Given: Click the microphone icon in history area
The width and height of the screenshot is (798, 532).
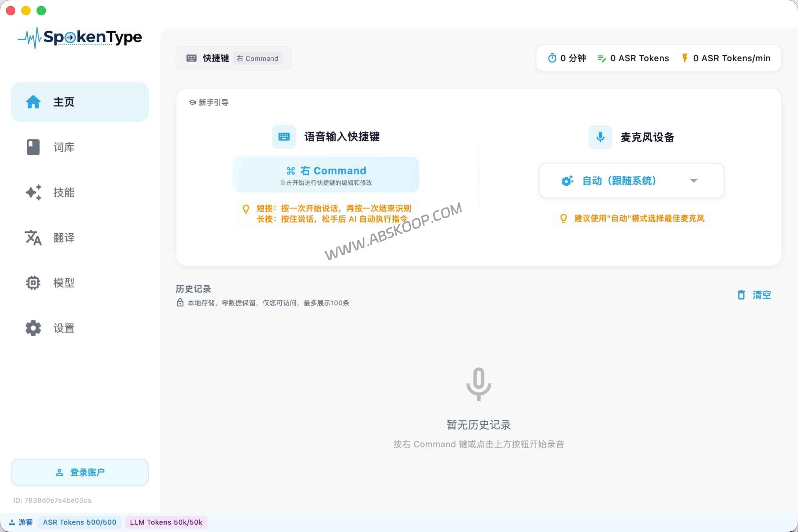Looking at the screenshot, I should point(478,384).
